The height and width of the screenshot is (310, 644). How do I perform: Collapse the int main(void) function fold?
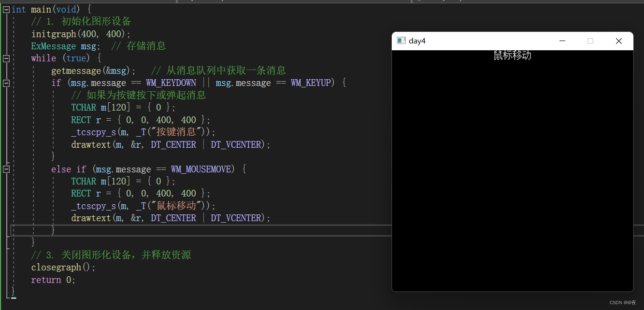tap(6, 9)
